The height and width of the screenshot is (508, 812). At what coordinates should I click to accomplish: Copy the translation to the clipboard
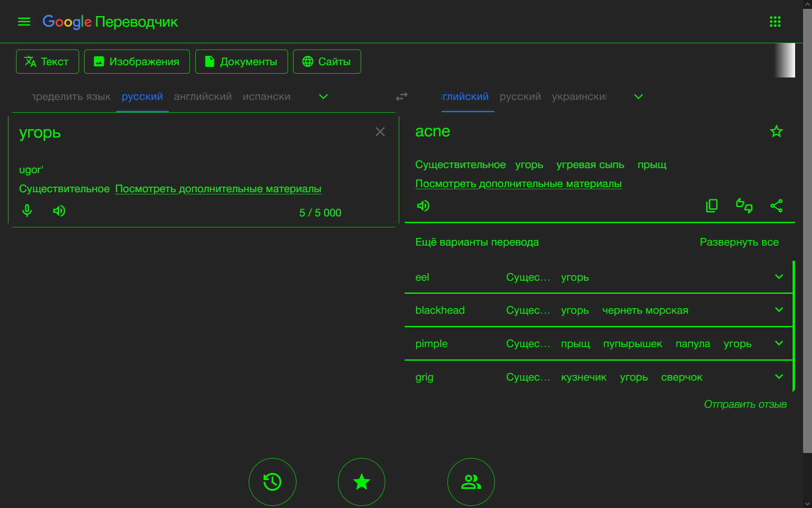click(712, 206)
